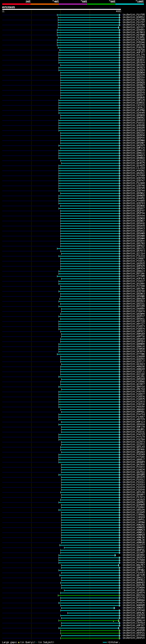The height and width of the screenshot is (644, 146).
Task: Select label UniRef100_Q6A159
Action: click(133, 299)
